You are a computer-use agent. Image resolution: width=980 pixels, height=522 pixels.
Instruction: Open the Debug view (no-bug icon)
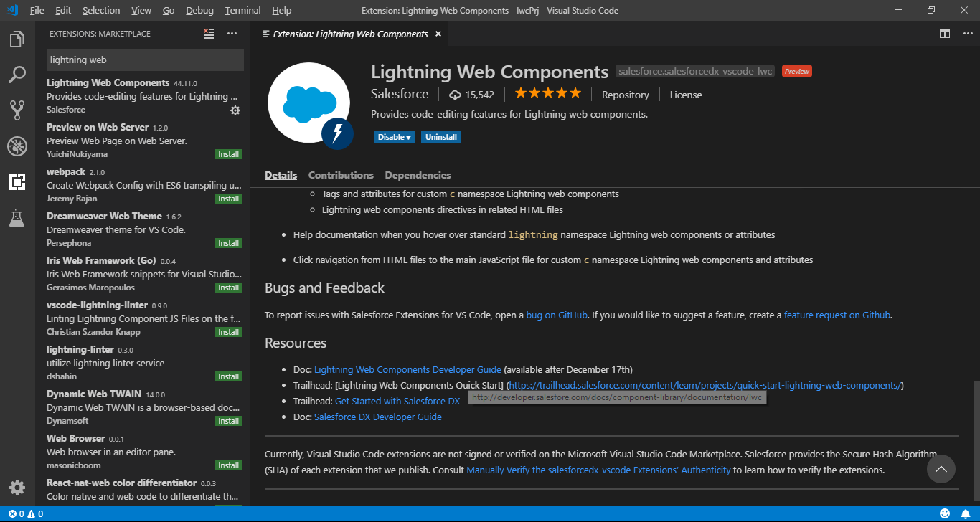[17, 146]
